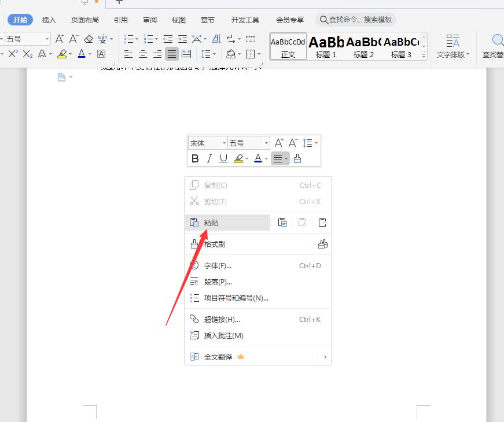Click the character border icon in ribbon
504x422 pixels.
101,54
